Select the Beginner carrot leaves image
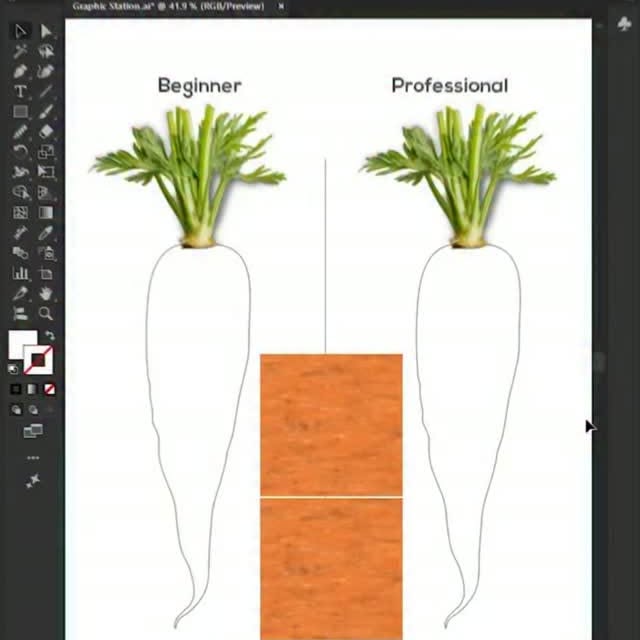The height and width of the screenshot is (640, 640). (x=188, y=176)
